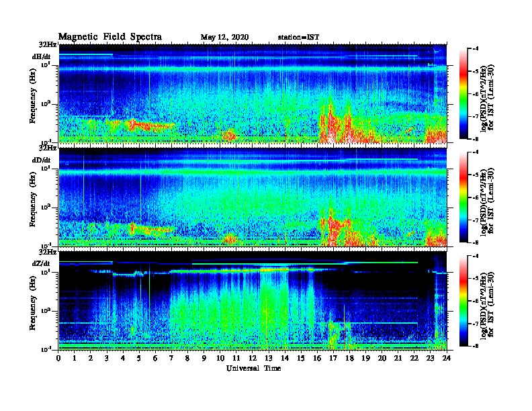Viewport: 532px width, 411px height.
Task: Click the "dD/dt" panel label
Action: [x=42, y=160]
